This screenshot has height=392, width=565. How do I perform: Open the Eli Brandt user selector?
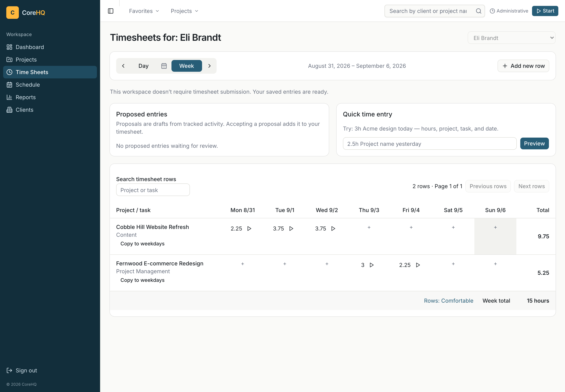511,38
